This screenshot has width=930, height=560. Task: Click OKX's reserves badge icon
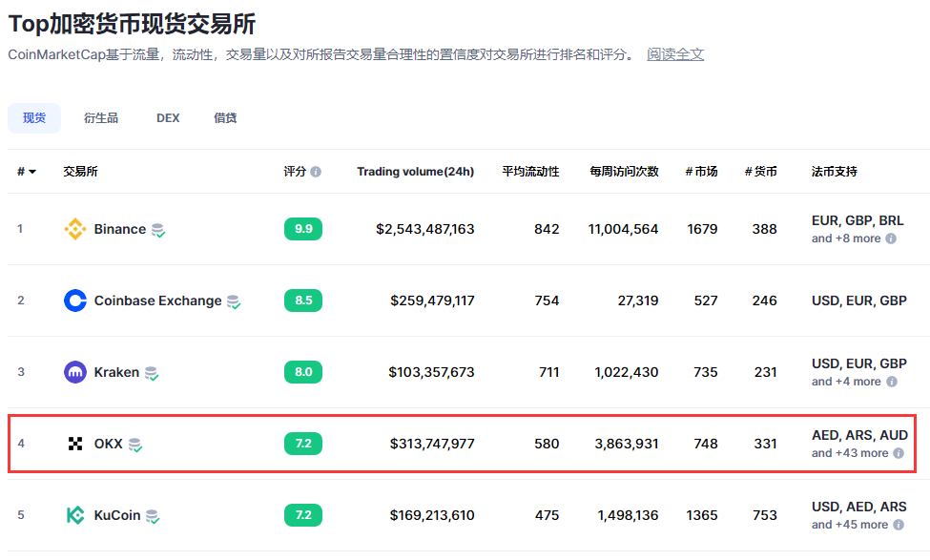pos(135,445)
